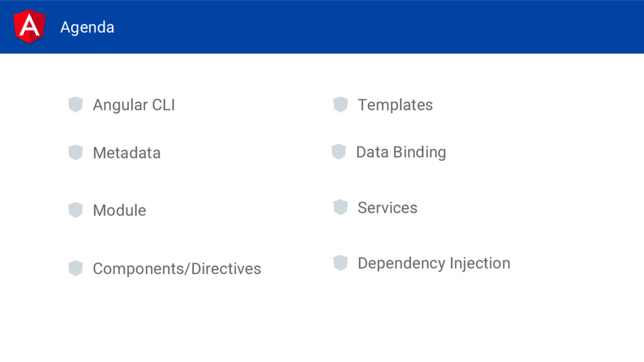Click the Components/Directives label
The image size is (644, 362).
177,269
